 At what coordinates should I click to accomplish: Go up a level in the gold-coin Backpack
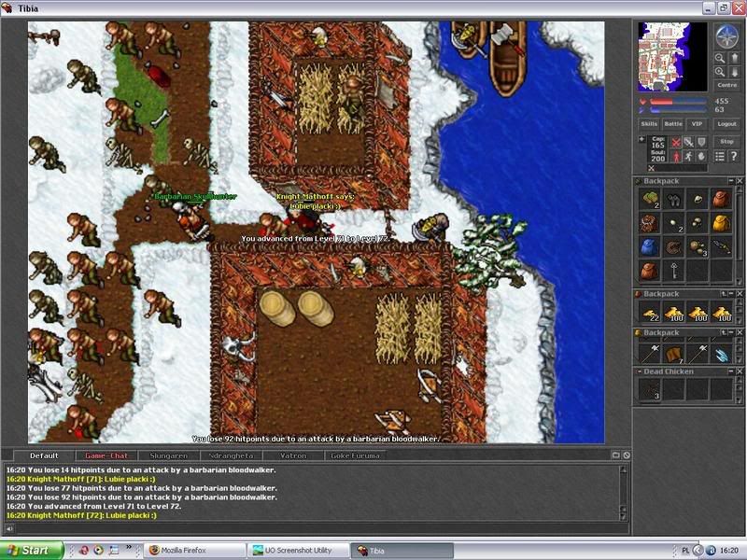[723, 294]
